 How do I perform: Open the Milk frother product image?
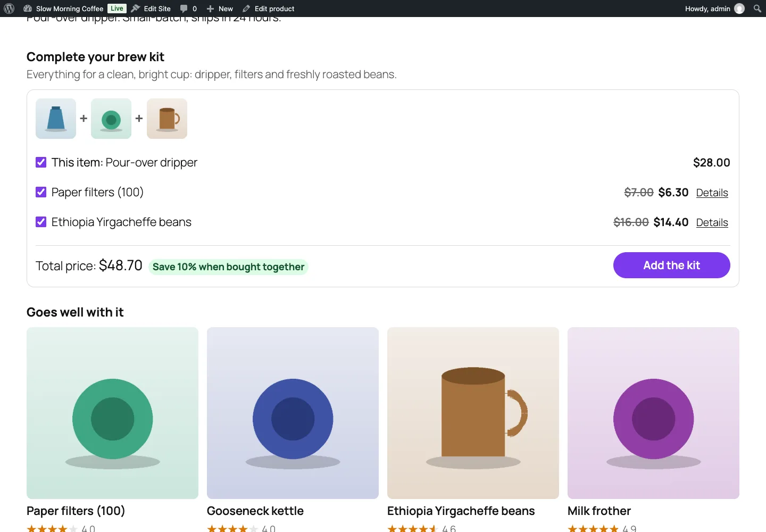tap(653, 413)
